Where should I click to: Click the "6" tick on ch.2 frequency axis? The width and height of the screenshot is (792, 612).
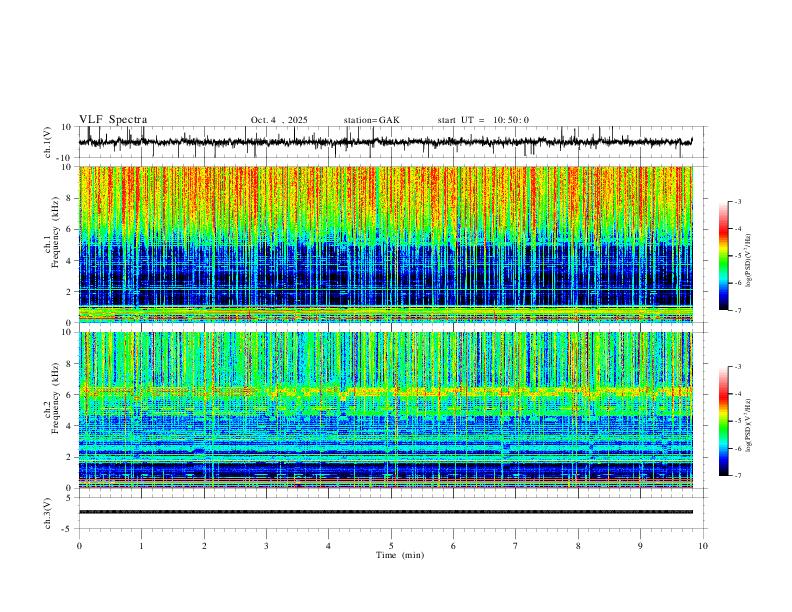70,395
